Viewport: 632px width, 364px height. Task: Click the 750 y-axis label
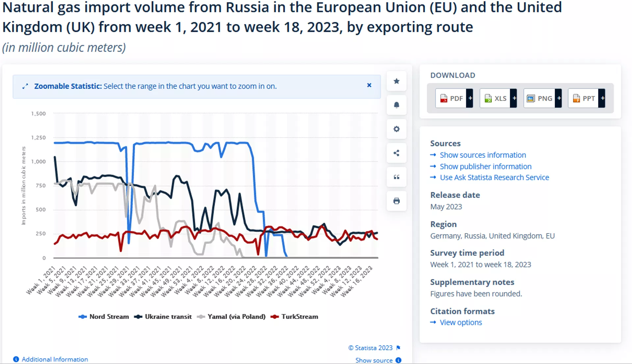40,186
